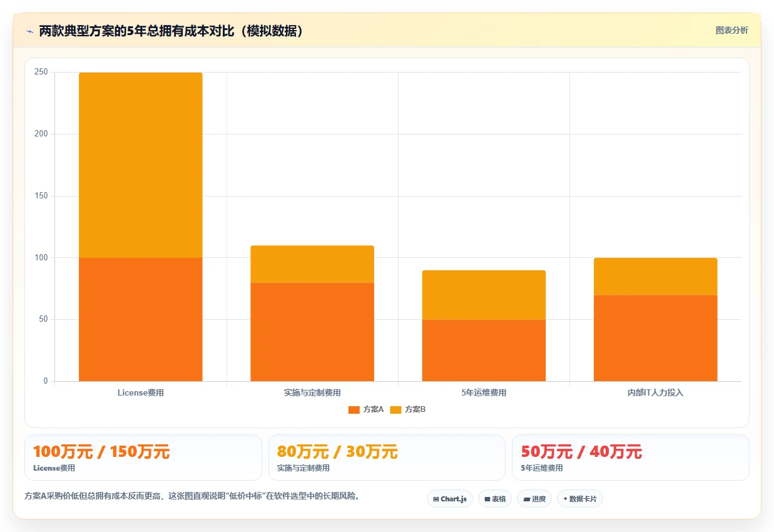Viewport: 774px width, 532px height.
Task: Click the 方案A segment of the License费用 bar
Action: (141, 319)
